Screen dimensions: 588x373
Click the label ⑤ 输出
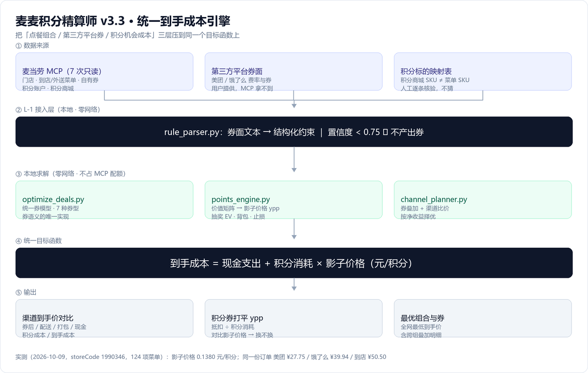pos(26,292)
